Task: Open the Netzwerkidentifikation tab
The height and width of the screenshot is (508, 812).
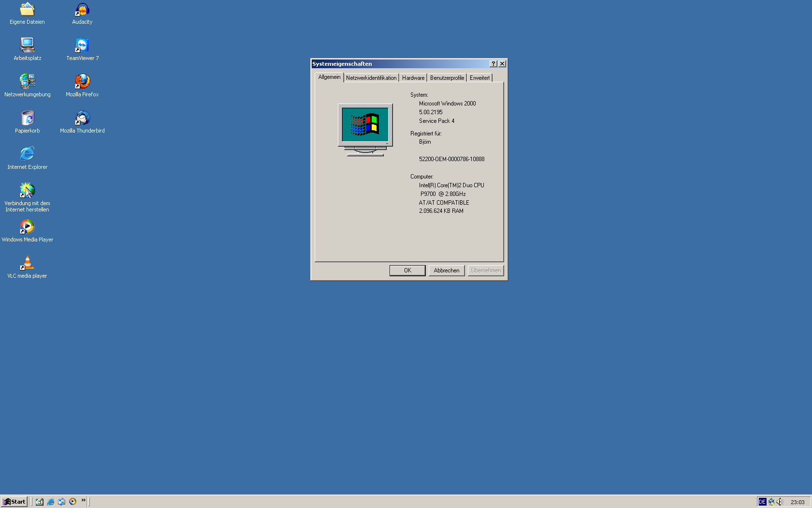Action: 371,78
